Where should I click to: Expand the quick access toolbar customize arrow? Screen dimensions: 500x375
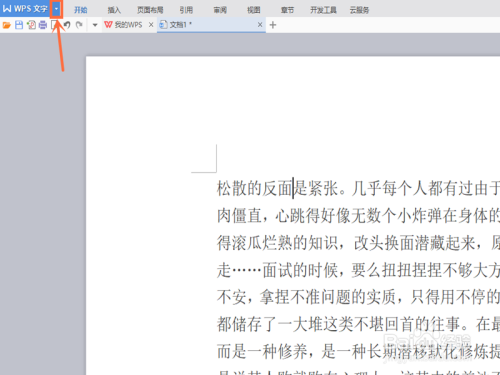[95, 25]
